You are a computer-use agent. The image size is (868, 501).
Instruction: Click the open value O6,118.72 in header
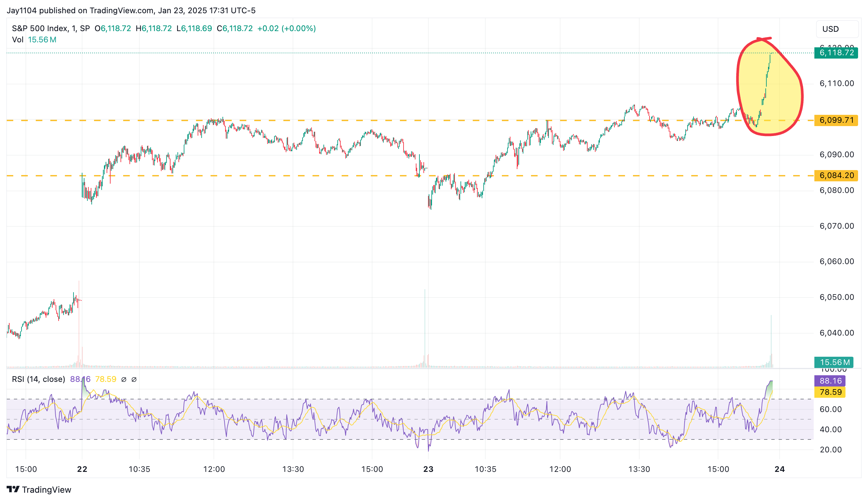coord(113,28)
